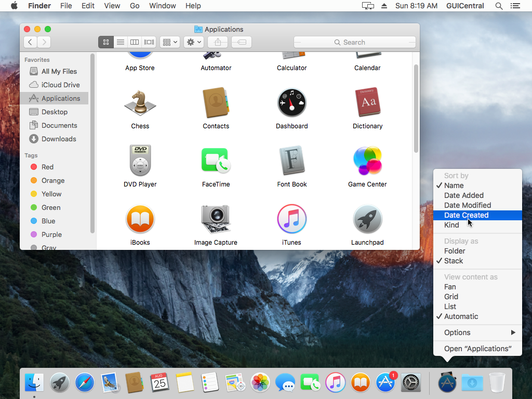Open Safari from the Dock

85,383
